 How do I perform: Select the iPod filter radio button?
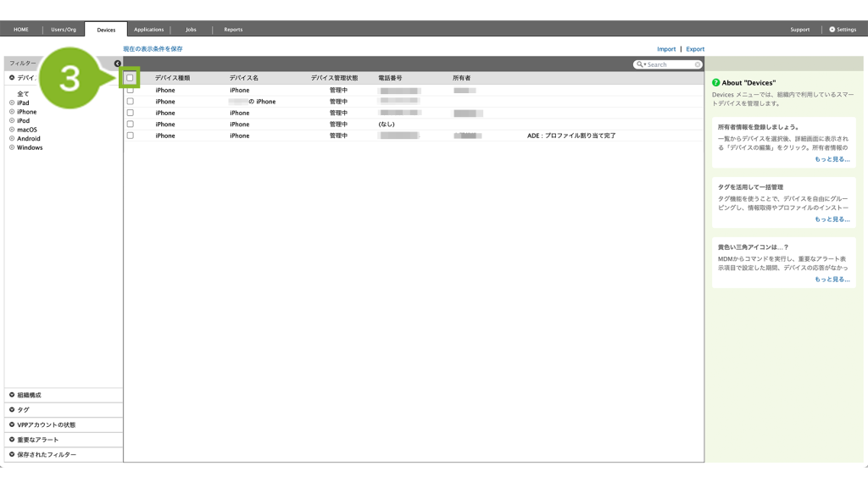(12, 120)
